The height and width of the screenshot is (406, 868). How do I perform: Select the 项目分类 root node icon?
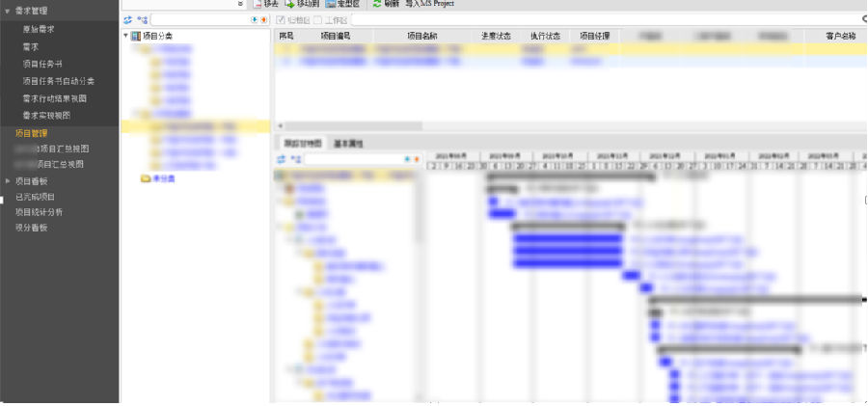[136, 36]
